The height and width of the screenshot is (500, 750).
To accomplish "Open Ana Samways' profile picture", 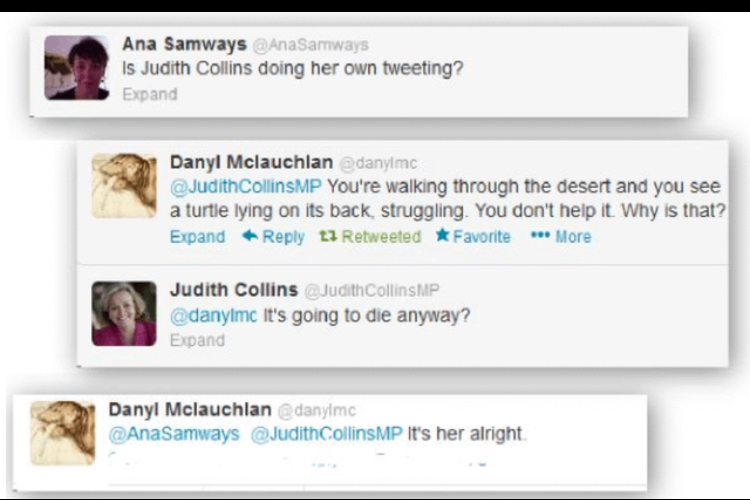I will coord(77,67).
